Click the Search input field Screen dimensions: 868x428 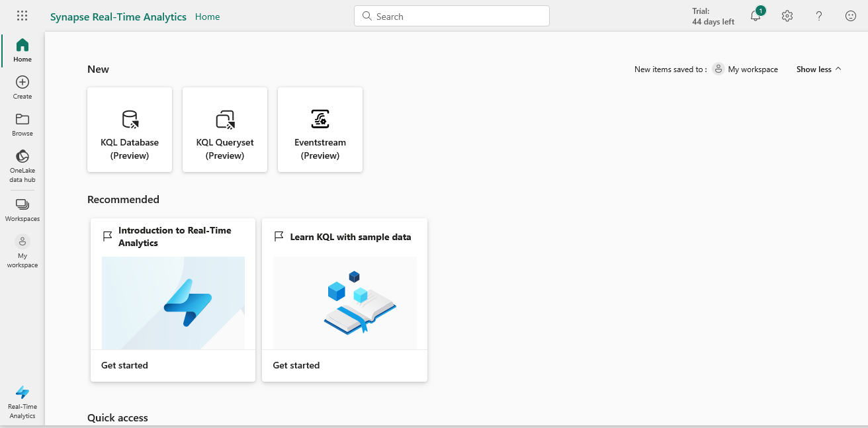[x=452, y=17]
